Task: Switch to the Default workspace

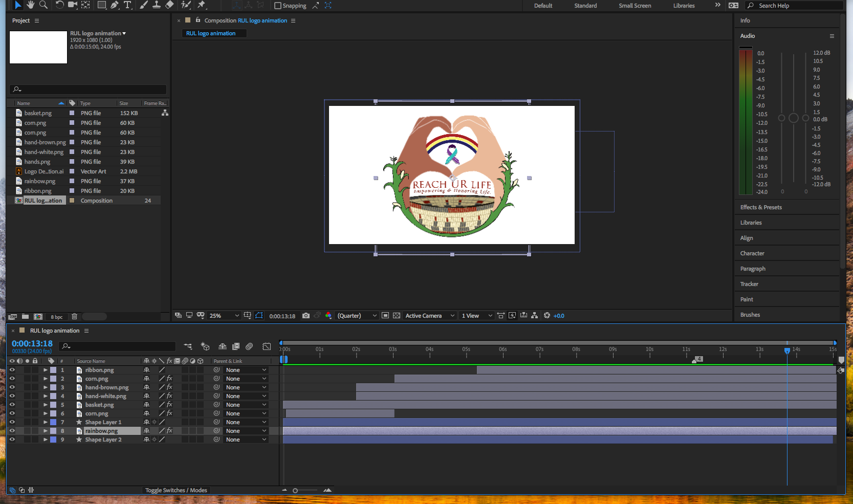Action: (x=543, y=6)
